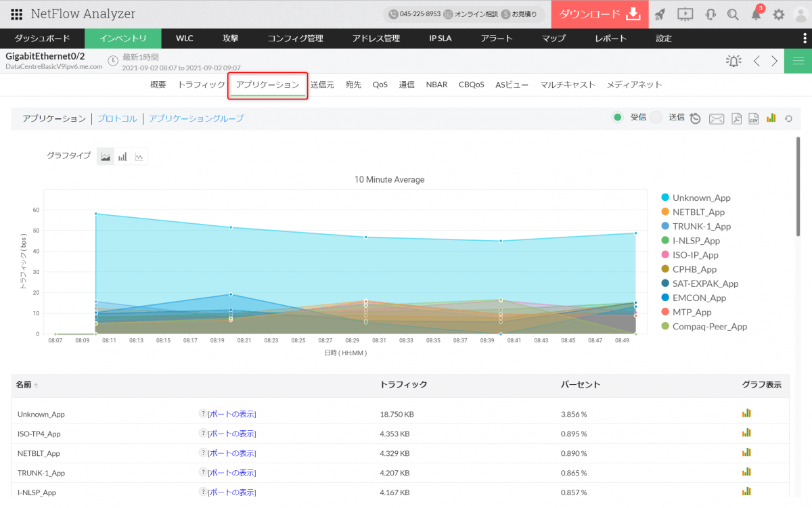Image resolution: width=812 pixels, height=508 pixels.
Task: Open the apps grid launcher
Action: tap(16, 14)
